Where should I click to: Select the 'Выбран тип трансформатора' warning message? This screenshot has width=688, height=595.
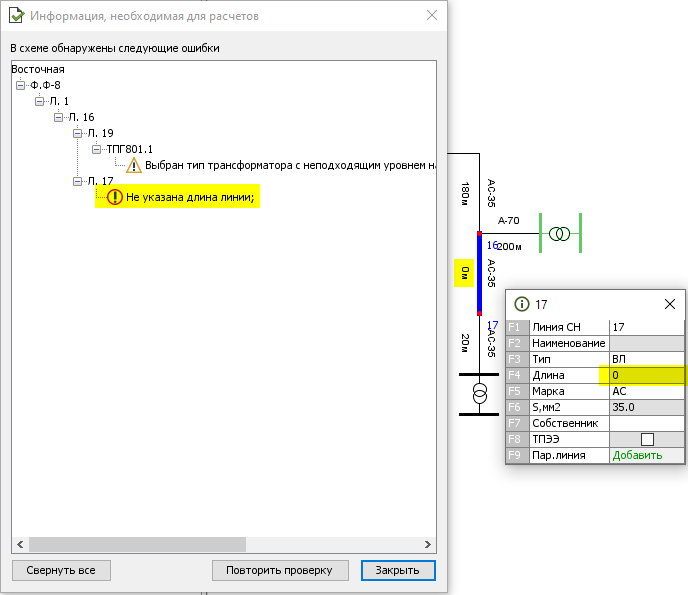click(x=290, y=165)
